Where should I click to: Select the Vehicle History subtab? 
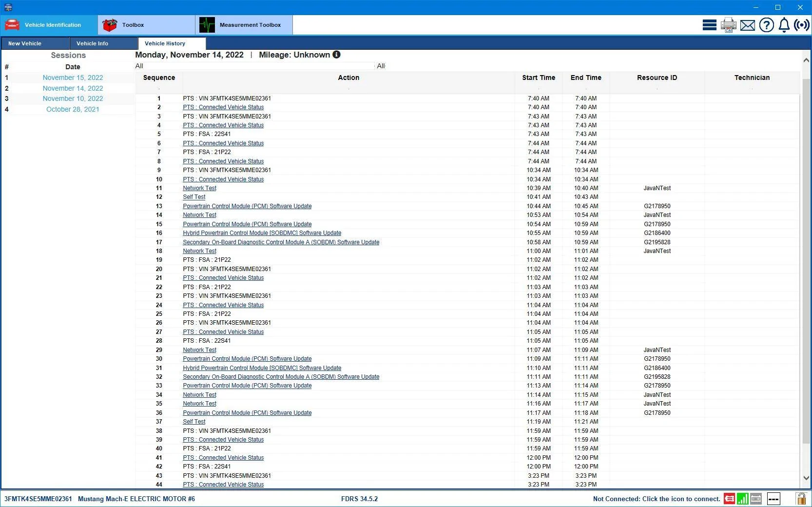172,43
